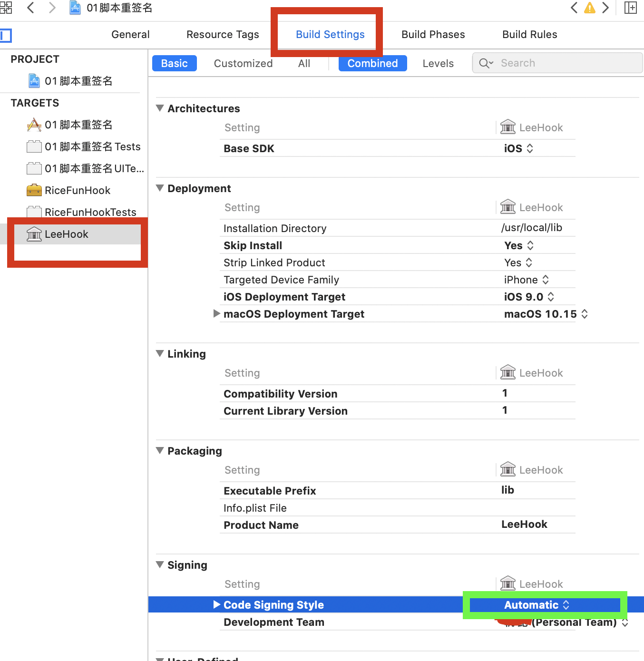Open Code Signing Style Automatic popup
Viewport: 644px width, 661px height.
pyautogui.click(x=537, y=605)
